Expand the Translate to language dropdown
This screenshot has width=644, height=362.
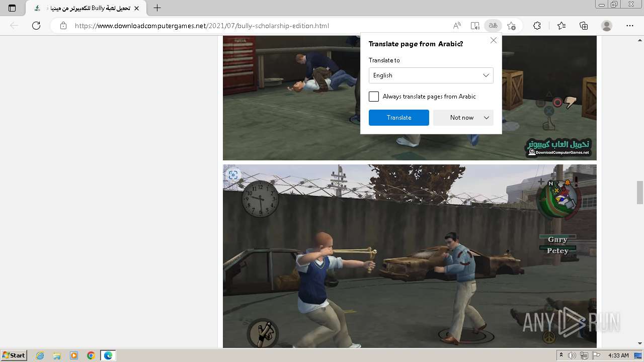coord(431,75)
